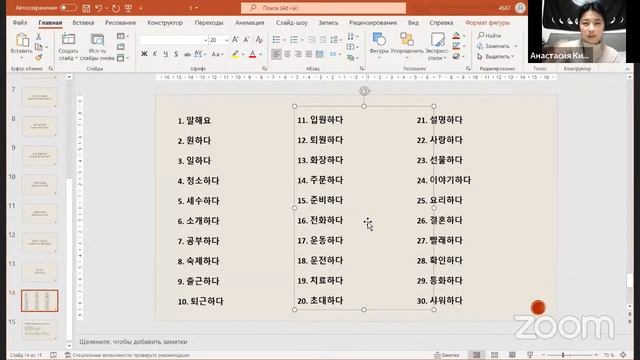
Task: Click the red font color button
Action: [253, 54]
